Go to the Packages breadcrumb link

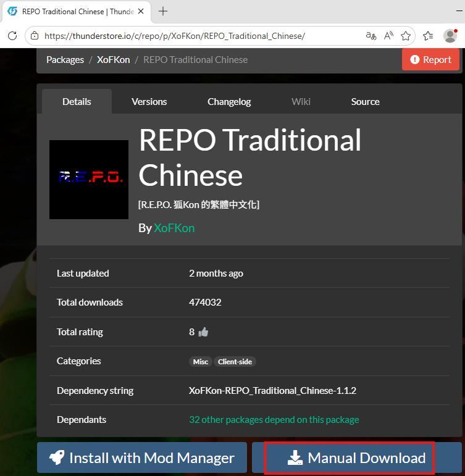tap(65, 60)
